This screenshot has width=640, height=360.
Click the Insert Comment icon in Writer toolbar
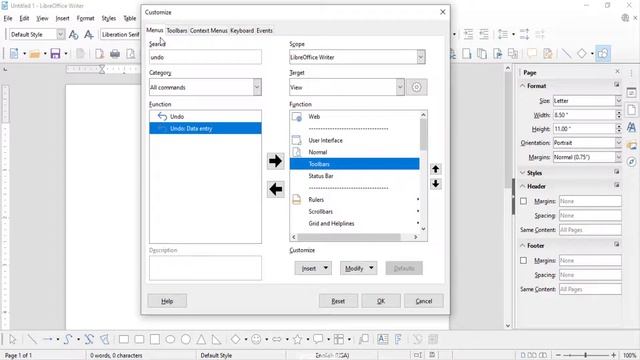tap(532, 53)
